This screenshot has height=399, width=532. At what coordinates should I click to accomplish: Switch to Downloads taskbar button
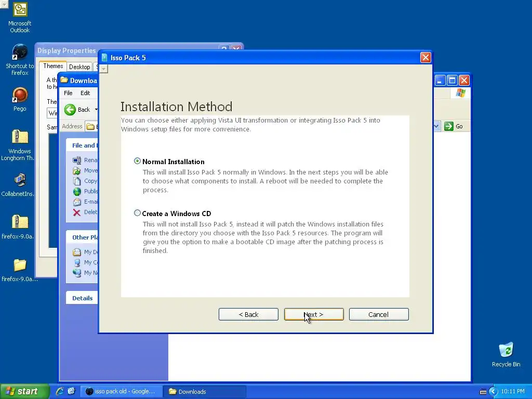(x=205, y=391)
